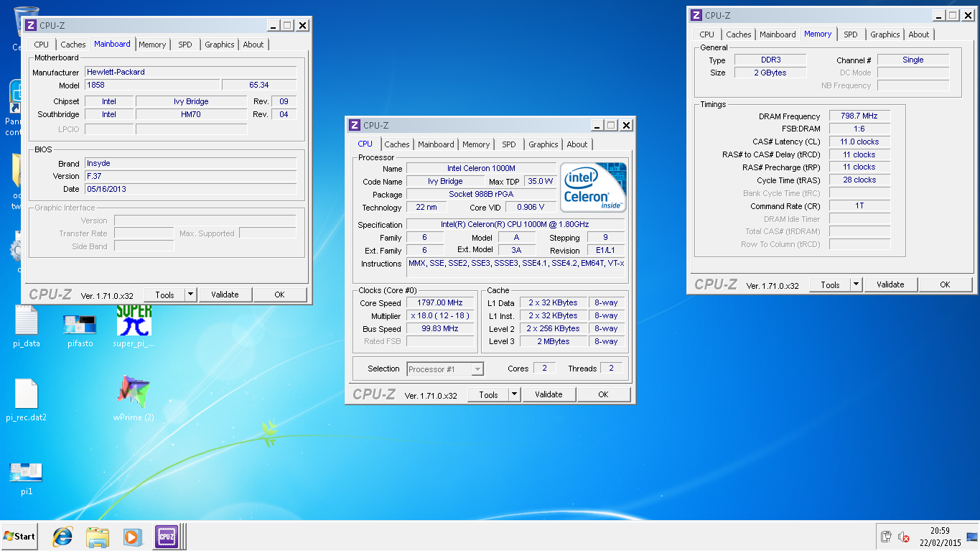Click the Start button

point(19,536)
